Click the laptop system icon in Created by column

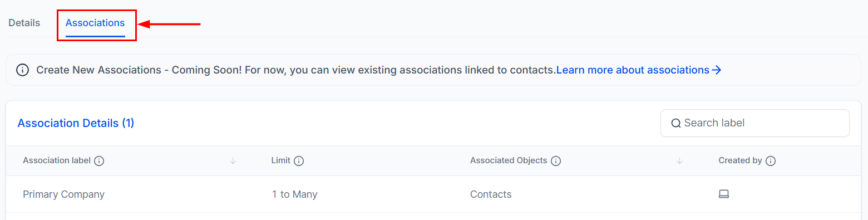724,194
